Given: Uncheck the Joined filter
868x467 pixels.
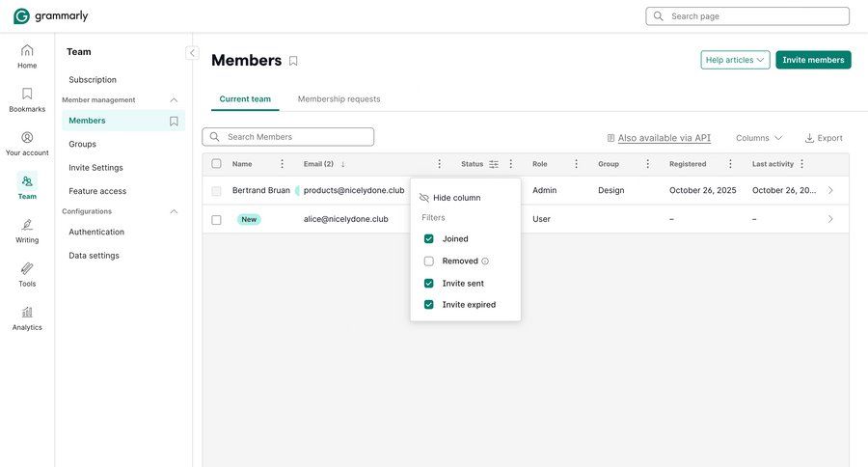Looking at the screenshot, I should click(x=428, y=238).
